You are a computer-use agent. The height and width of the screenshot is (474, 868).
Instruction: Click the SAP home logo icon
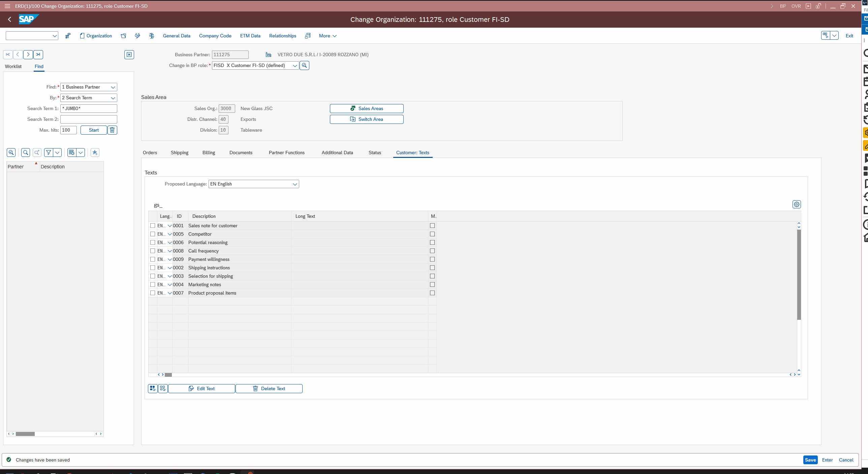tap(28, 19)
